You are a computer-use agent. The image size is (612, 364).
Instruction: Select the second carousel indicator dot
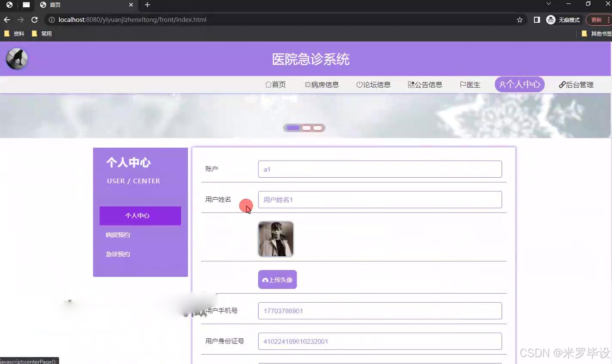click(306, 127)
